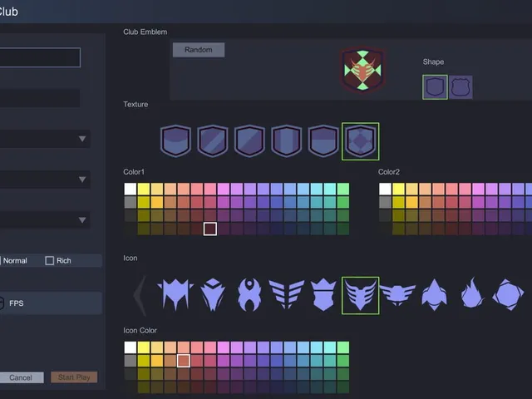The image size is (532, 399).
Task: Pick the arrowhead spade icon
Action: [434, 294]
